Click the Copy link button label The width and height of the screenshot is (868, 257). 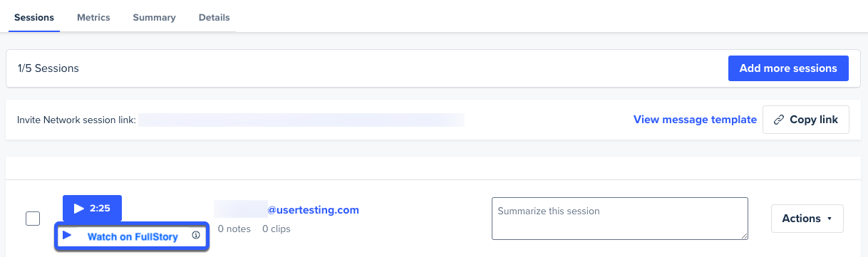[x=814, y=120]
